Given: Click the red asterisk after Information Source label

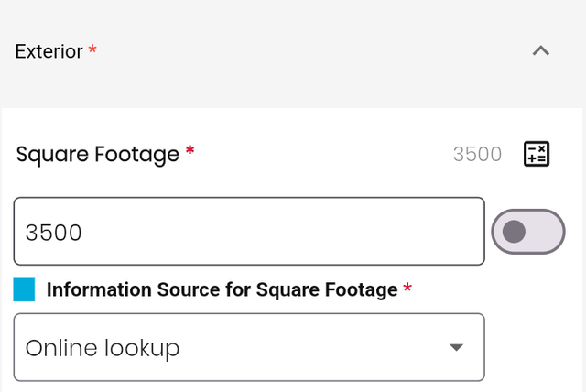Looking at the screenshot, I should pos(407,288).
